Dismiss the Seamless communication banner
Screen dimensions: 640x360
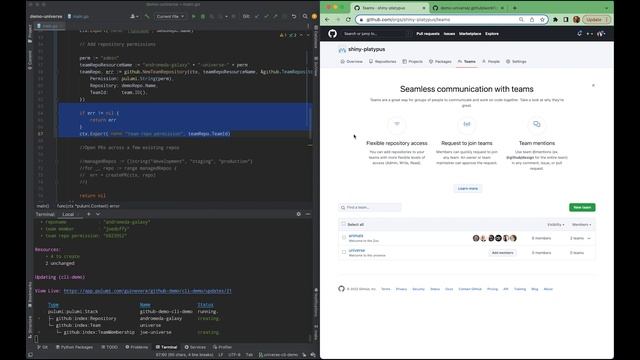593,85
